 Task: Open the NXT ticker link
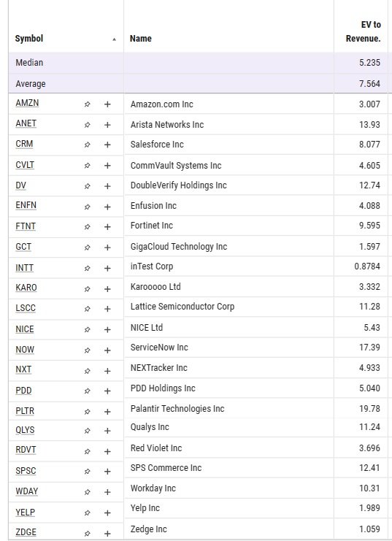click(23, 369)
